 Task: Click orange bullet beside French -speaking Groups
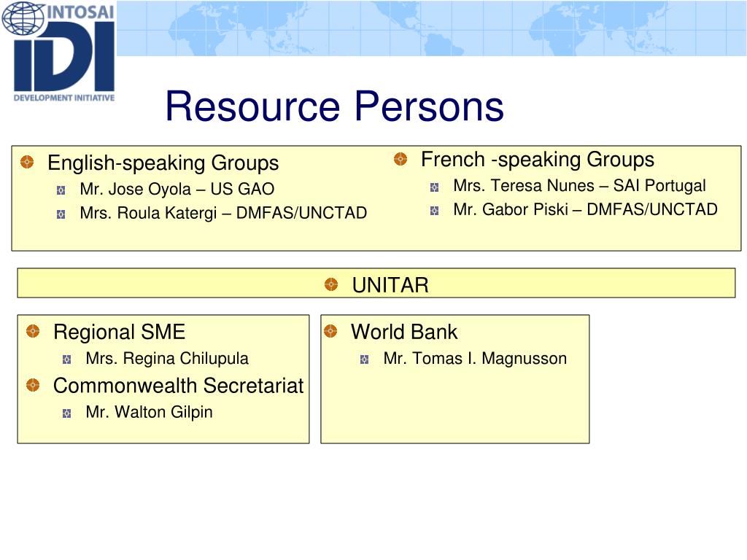[x=400, y=159]
